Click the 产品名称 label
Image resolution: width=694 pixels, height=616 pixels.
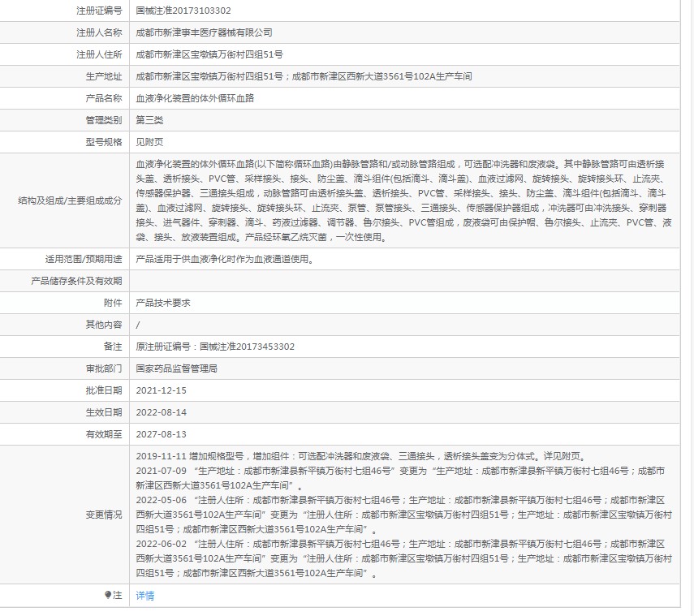(104, 98)
